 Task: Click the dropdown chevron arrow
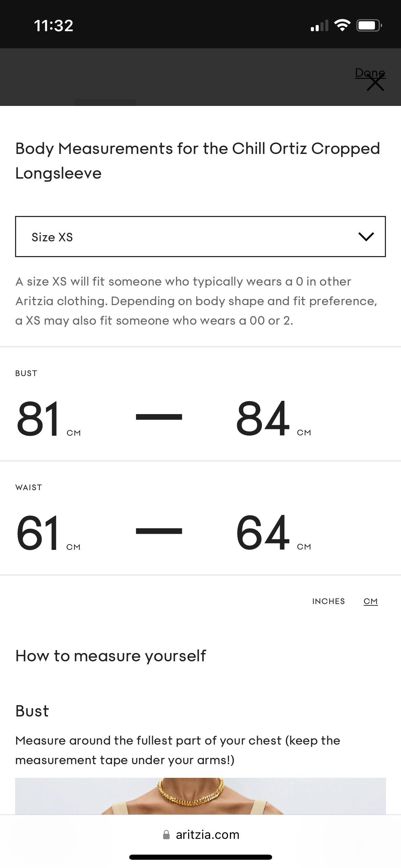(x=366, y=237)
